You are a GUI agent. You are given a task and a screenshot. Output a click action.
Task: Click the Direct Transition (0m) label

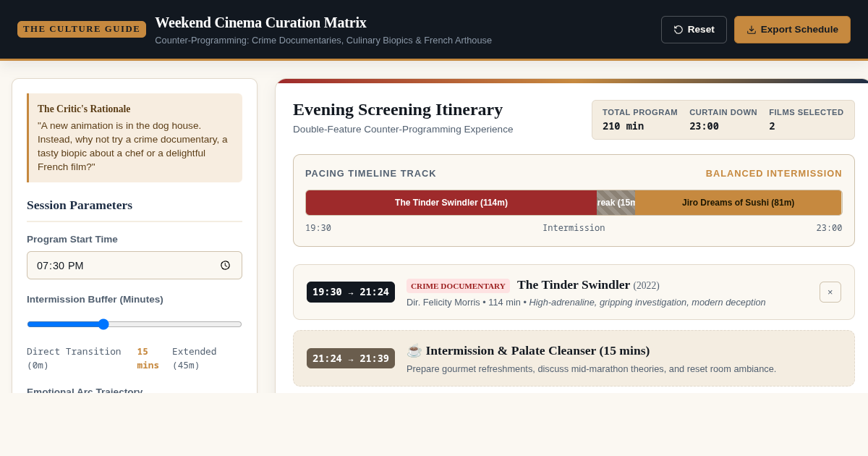74,358
